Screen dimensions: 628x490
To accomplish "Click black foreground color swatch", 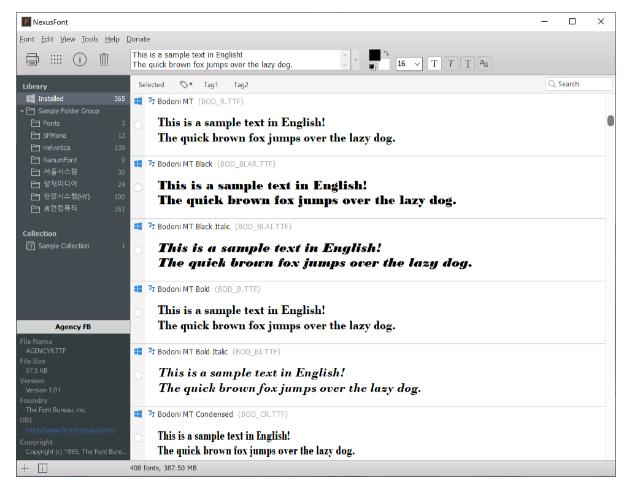I will point(374,55).
